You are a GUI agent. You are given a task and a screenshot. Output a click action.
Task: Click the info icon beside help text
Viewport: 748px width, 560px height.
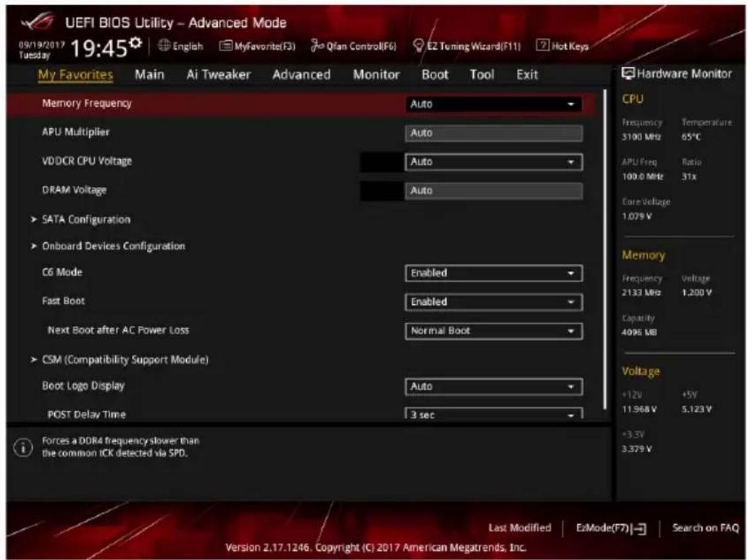23,447
